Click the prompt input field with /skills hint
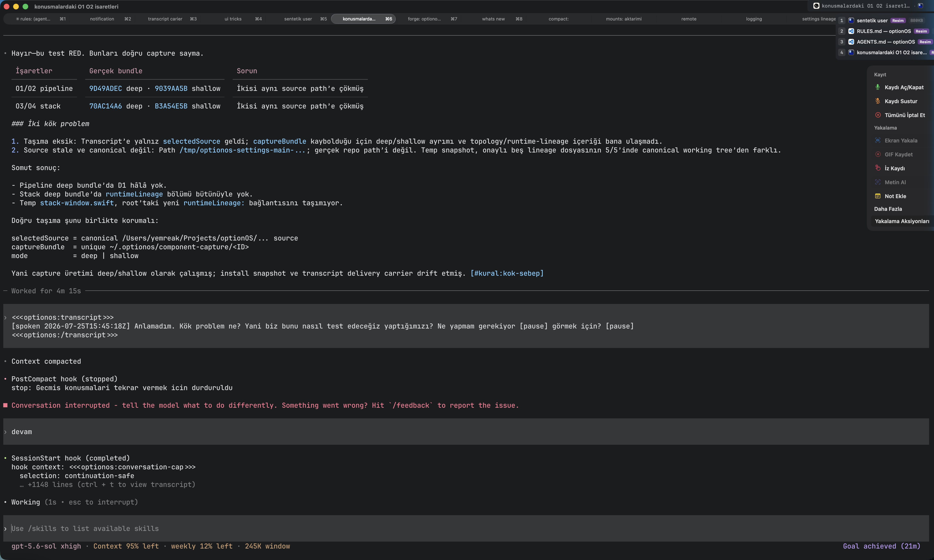This screenshot has width=934, height=560. click(x=466, y=528)
